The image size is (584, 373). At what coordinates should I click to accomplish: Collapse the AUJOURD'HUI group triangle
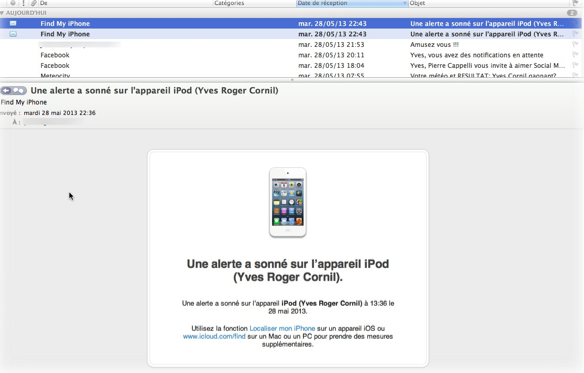point(2,13)
